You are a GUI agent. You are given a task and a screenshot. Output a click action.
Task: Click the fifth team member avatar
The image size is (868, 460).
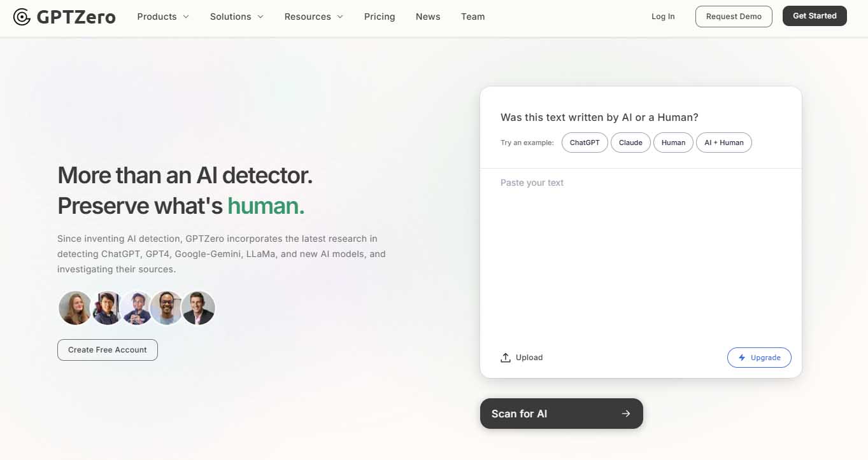[198, 308]
